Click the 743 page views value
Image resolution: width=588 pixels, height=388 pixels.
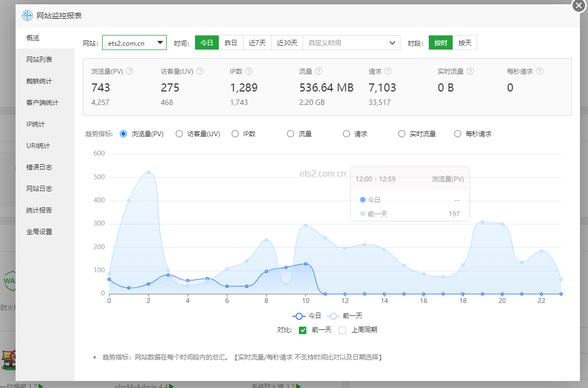101,88
